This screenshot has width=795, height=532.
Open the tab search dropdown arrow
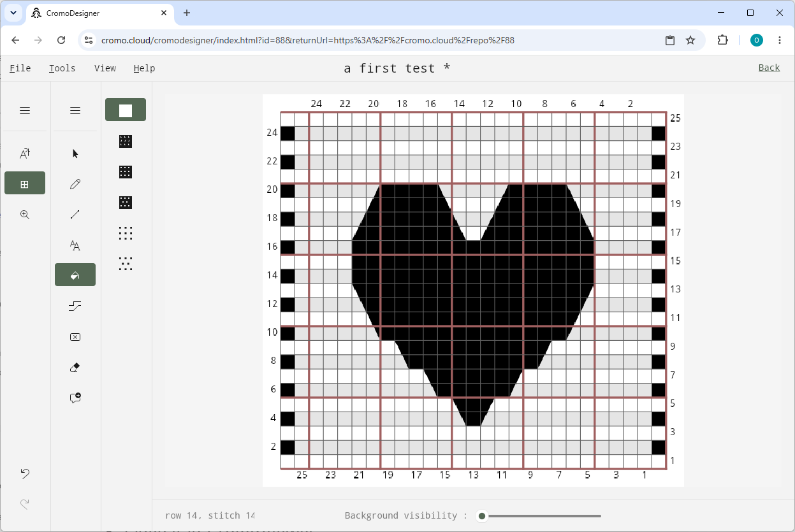(13, 13)
